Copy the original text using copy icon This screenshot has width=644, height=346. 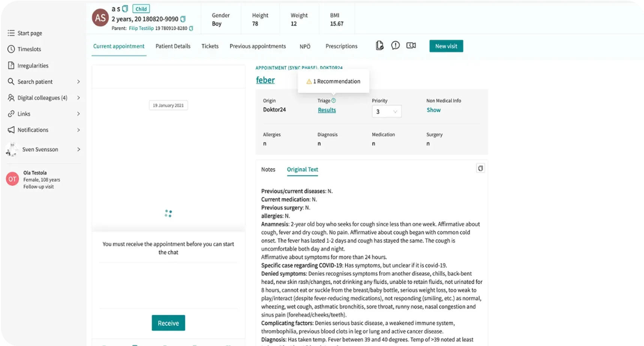[x=480, y=168]
